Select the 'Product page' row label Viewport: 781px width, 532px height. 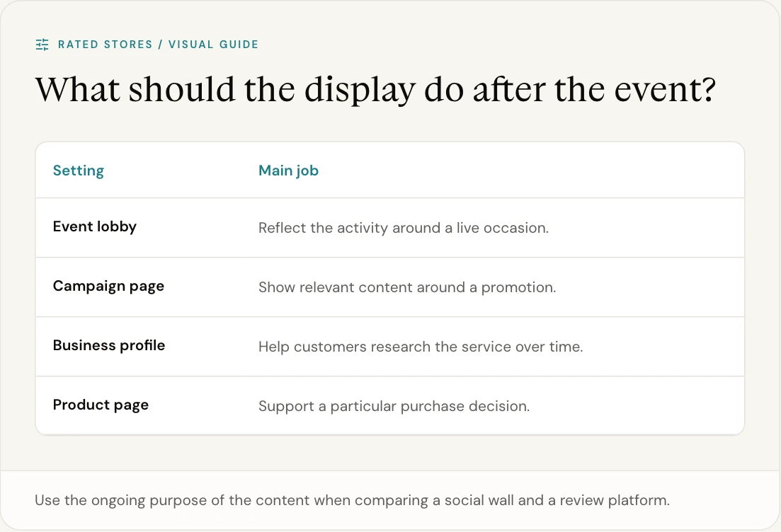pyautogui.click(x=101, y=405)
